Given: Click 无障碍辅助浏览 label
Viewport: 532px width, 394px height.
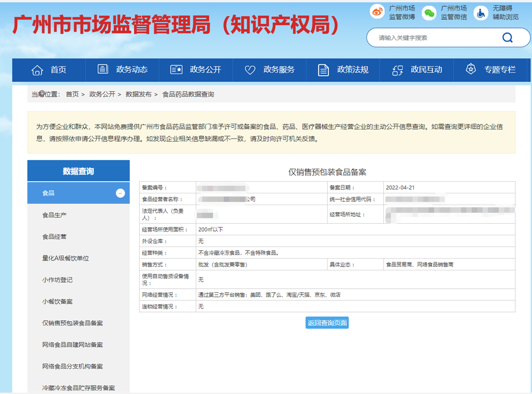Looking at the screenshot, I should (x=505, y=13).
